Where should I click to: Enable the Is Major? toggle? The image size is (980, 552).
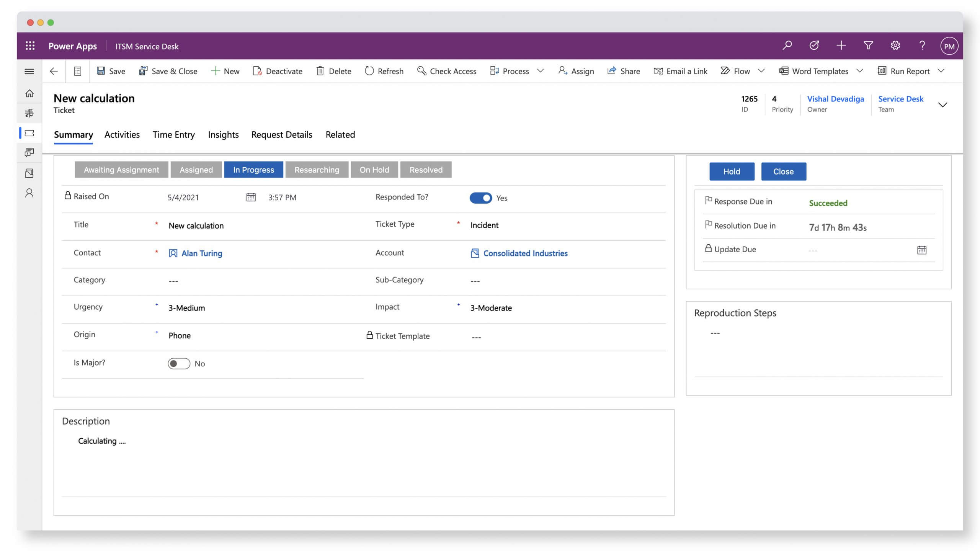[x=178, y=363]
